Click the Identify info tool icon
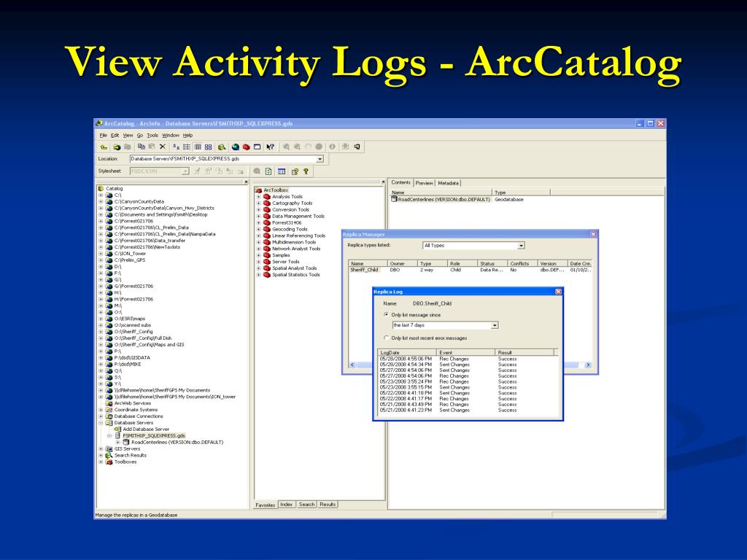Image resolution: width=747 pixels, height=560 pixels. pyautogui.click(x=332, y=147)
